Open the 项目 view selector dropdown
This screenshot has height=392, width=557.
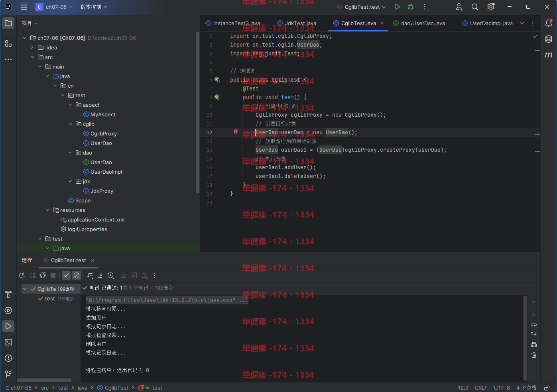pyautogui.click(x=30, y=23)
